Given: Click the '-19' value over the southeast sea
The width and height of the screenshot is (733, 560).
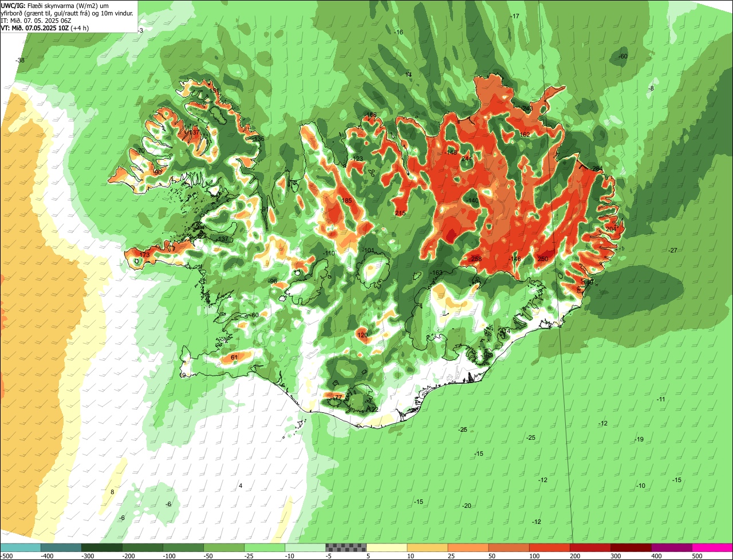Looking at the screenshot, I should pyautogui.click(x=640, y=439).
